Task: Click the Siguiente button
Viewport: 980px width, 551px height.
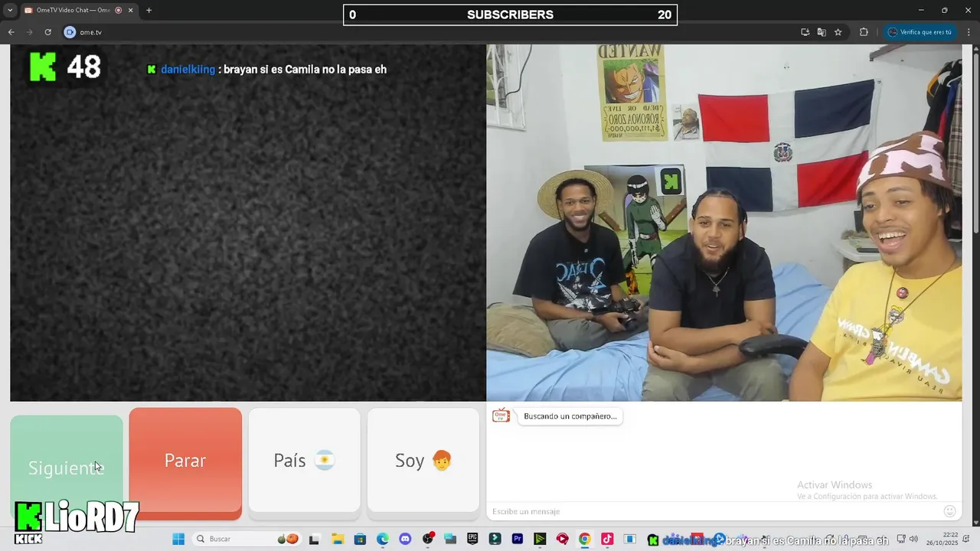Action: point(67,467)
